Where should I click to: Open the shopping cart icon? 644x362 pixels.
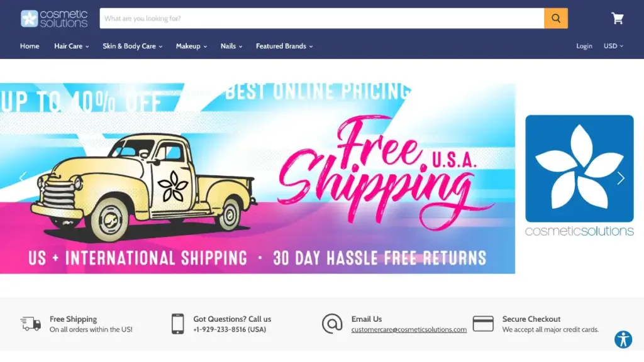[x=618, y=18]
